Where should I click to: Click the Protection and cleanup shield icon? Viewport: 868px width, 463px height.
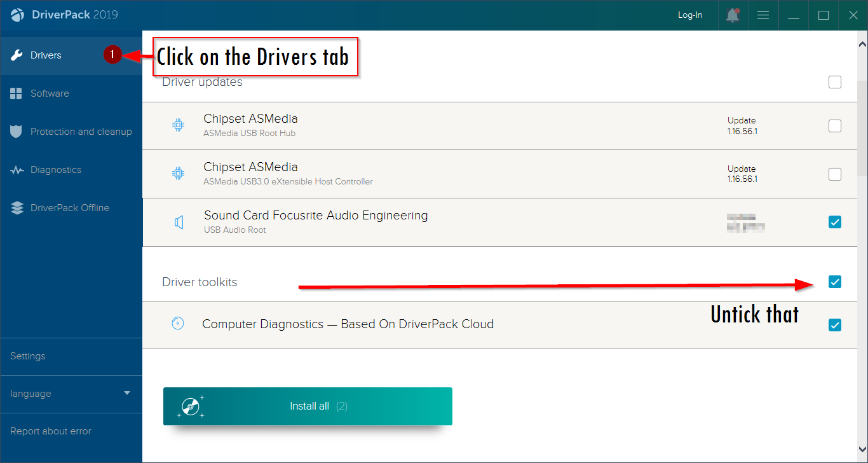17,131
